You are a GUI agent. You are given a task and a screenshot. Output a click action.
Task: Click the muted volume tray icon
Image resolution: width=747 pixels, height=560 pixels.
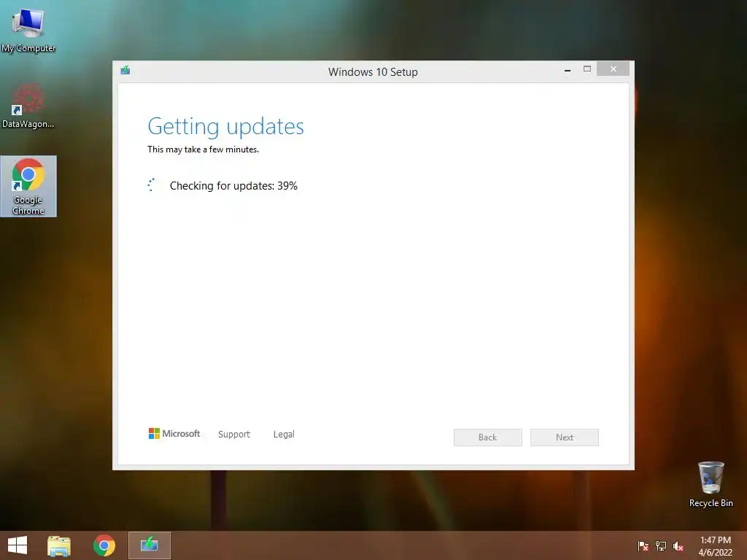pos(678,546)
